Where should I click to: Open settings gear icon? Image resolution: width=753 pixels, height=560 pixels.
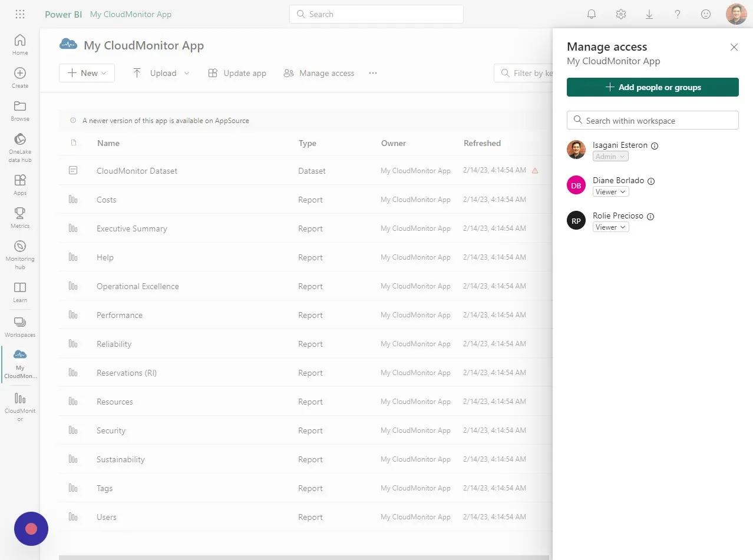click(x=620, y=14)
